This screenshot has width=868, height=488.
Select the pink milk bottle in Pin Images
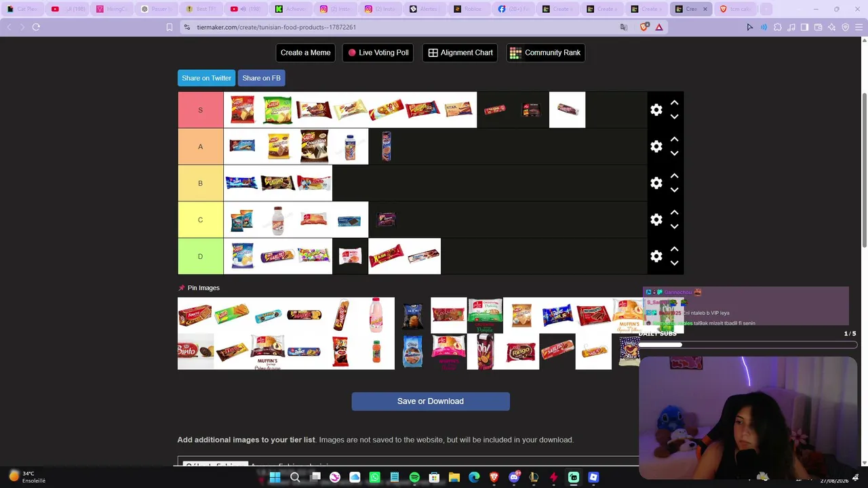[376, 315]
